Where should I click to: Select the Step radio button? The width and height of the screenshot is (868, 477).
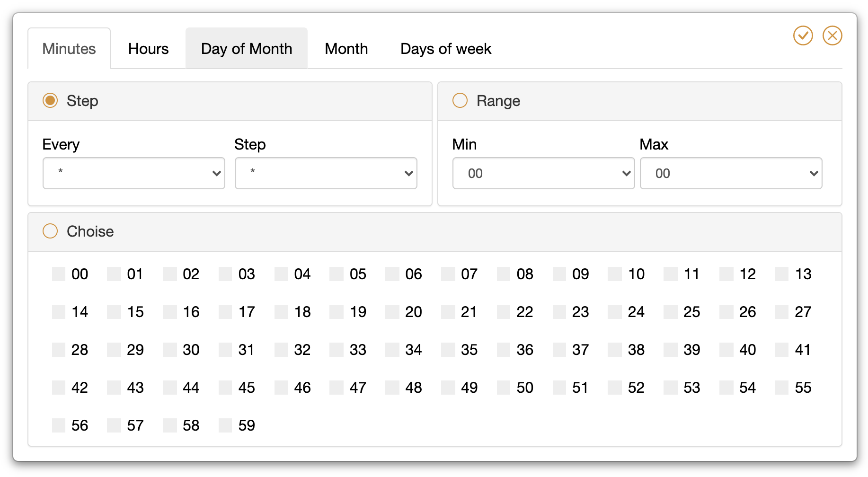50,100
